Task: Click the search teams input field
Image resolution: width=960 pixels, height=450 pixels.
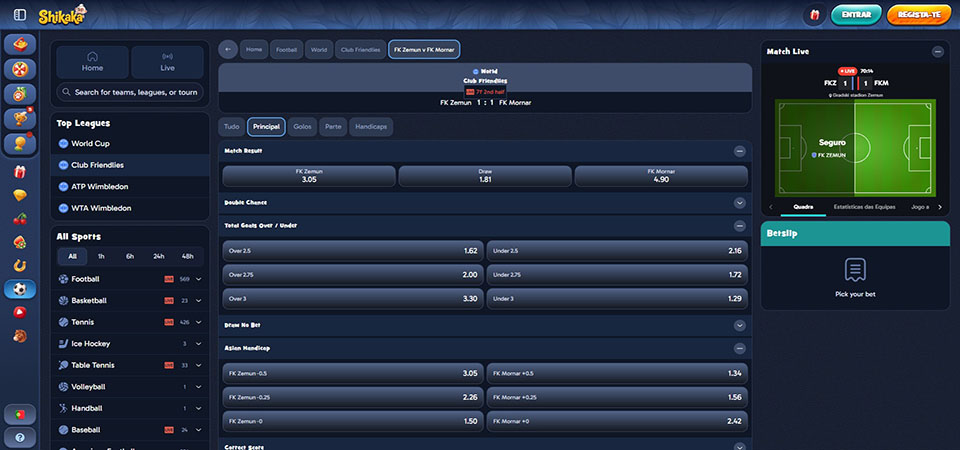Action: (x=130, y=92)
